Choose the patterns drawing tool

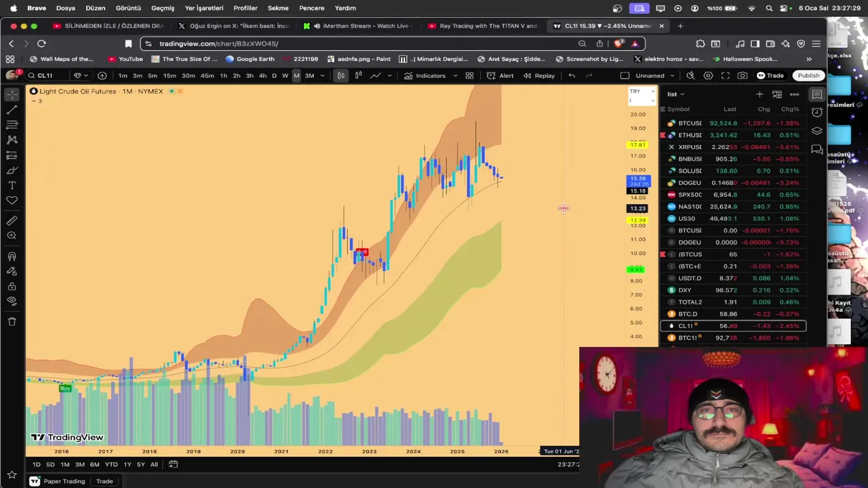pos(12,140)
